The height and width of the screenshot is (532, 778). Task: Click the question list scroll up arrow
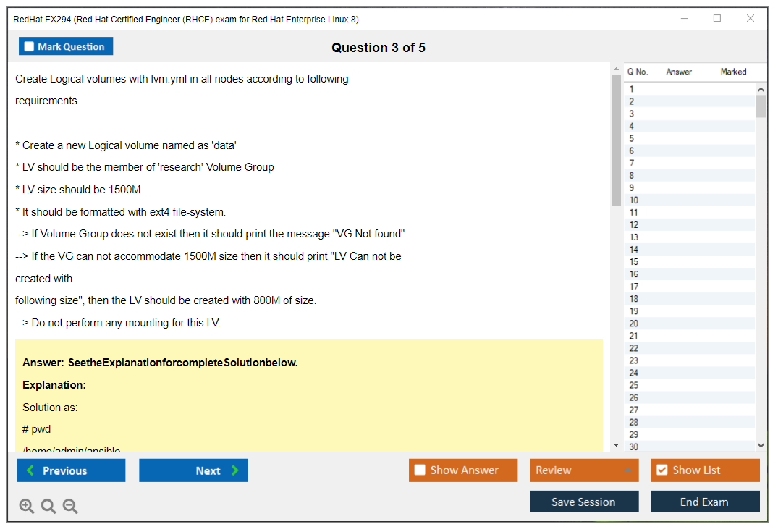[x=761, y=89]
